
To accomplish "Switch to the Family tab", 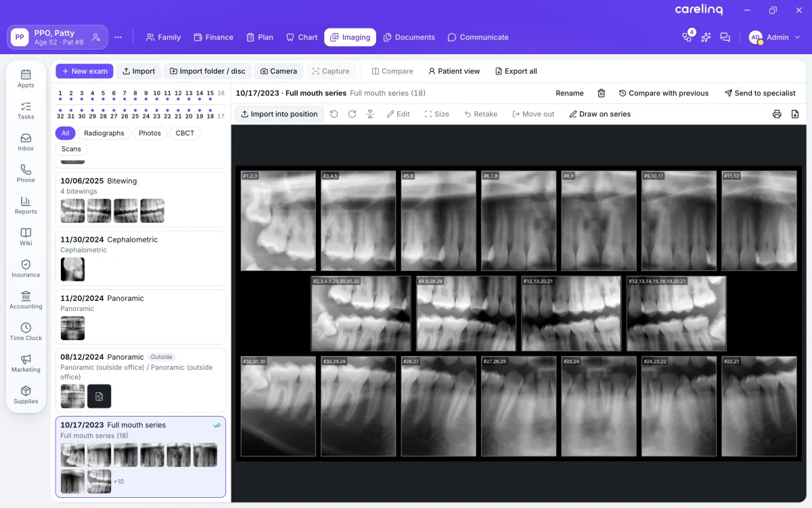I will click(x=163, y=37).
